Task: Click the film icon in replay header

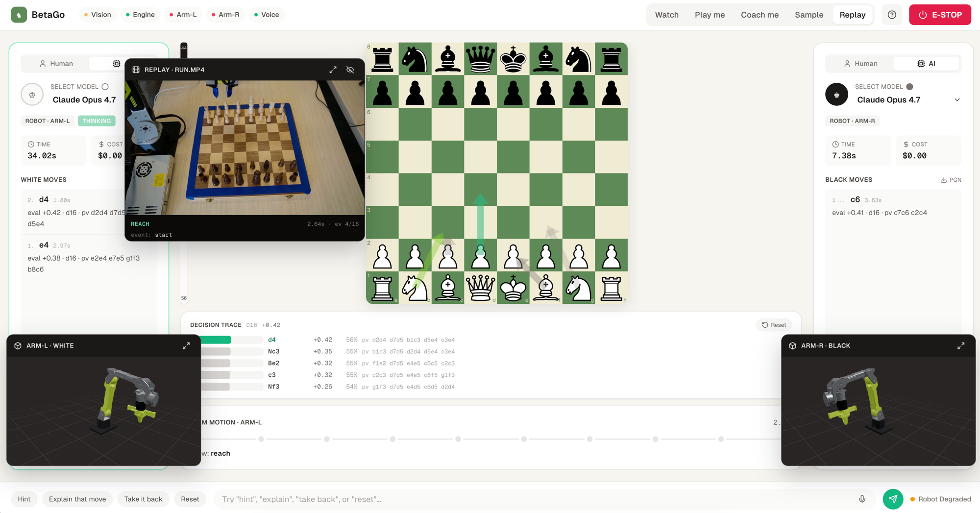Action: (x=136, y=70)
